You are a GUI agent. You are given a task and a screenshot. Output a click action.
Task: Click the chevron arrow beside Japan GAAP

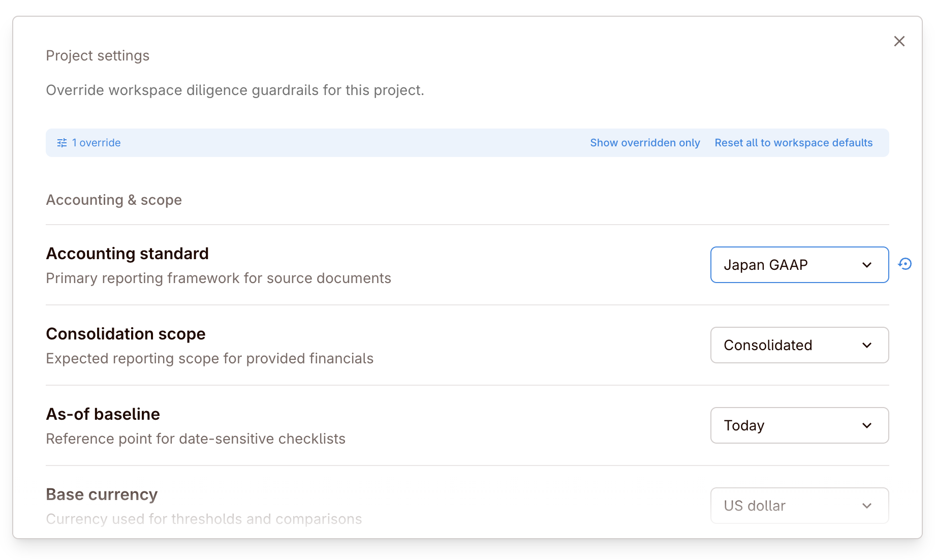(x=867, y=265)
